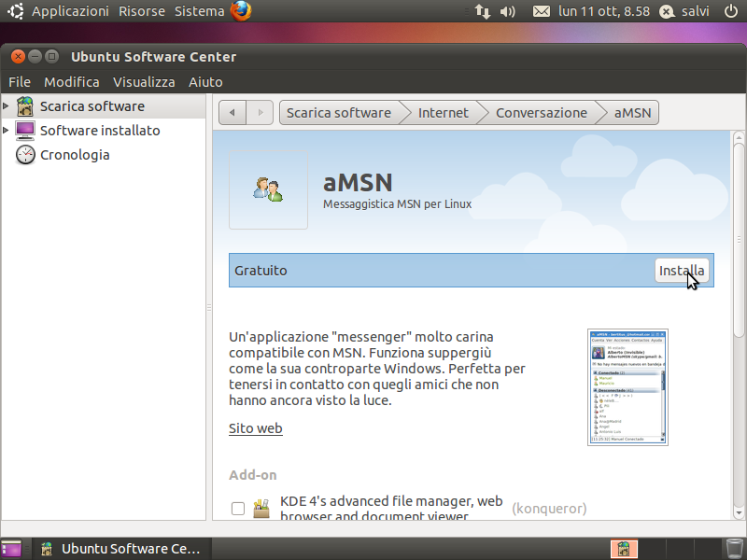747x560 pixels.
Task: Click the show desktop icon in bottom panel
Action: [11, 549]
